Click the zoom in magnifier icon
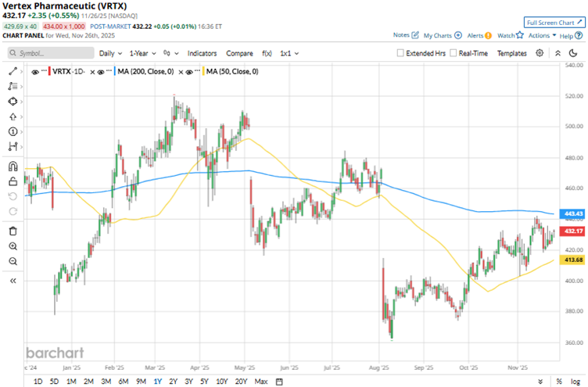The width and height of the screenshot is (588, 387). tap(13, 246)
